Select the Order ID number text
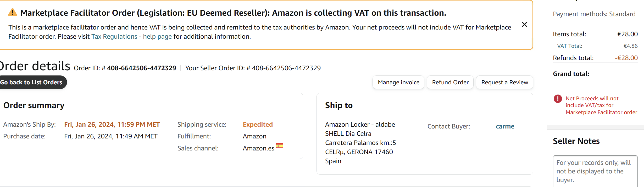Image resolution: width=644 pixels, height=187 pixels. coord(142,68)
